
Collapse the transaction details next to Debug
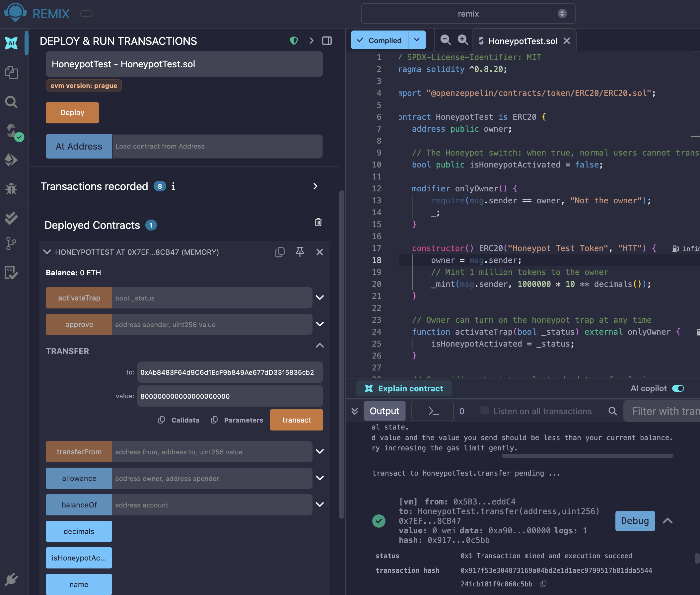[667, 521]
